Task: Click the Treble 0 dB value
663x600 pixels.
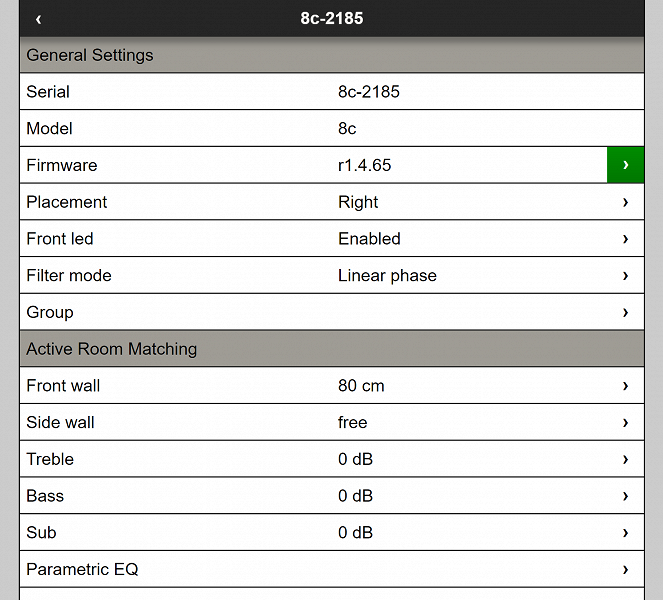Action: [x=355, y=460]
